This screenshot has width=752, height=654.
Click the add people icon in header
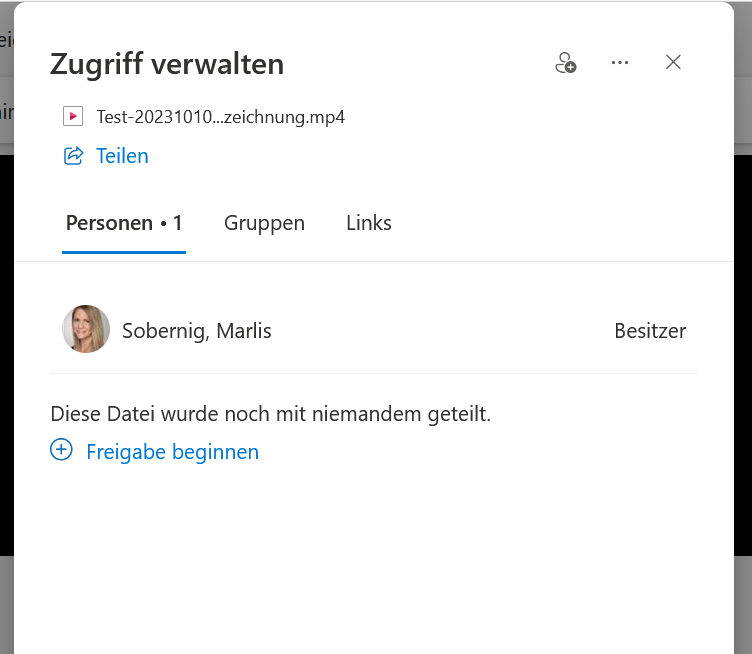[566, 63]
